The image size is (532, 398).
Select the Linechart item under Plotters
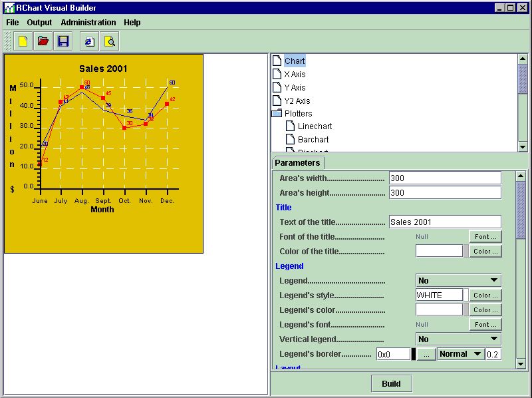tap(315, 126)
